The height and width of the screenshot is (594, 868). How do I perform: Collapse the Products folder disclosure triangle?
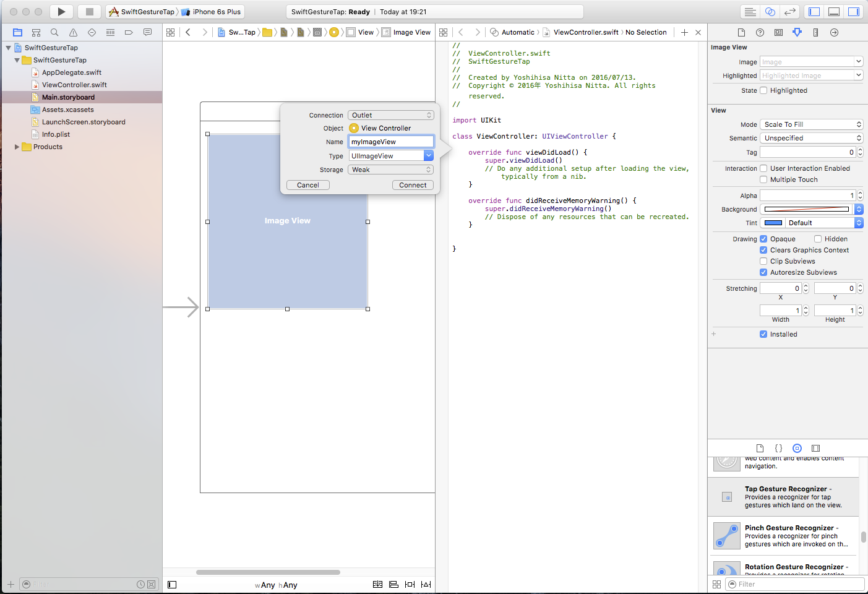point(17,147)
